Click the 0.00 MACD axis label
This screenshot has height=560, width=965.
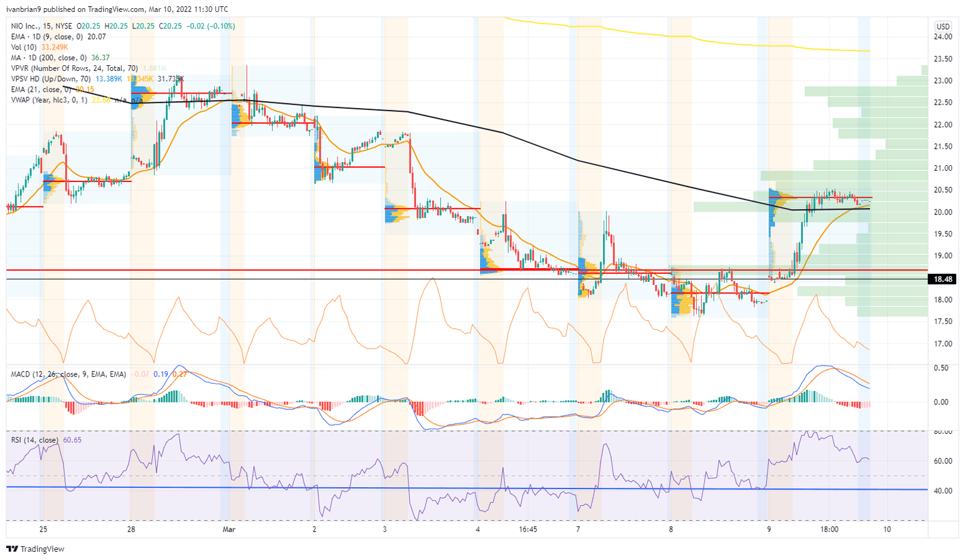941,402
